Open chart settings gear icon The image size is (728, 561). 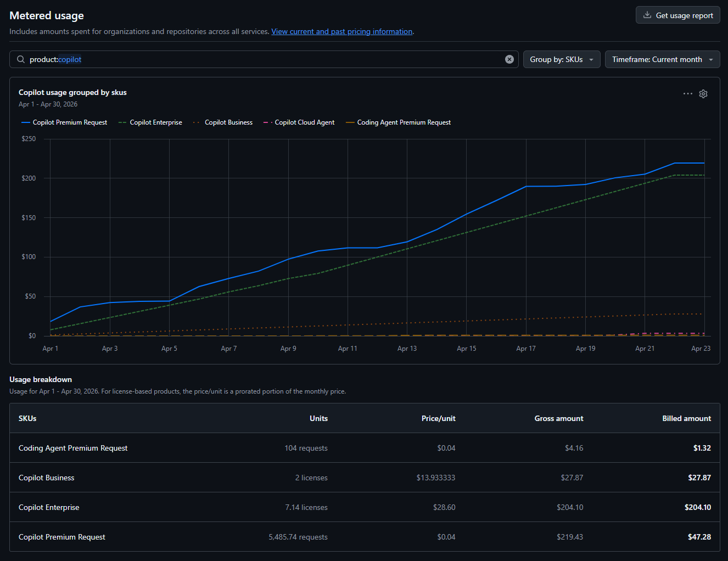tap(703, 94)
